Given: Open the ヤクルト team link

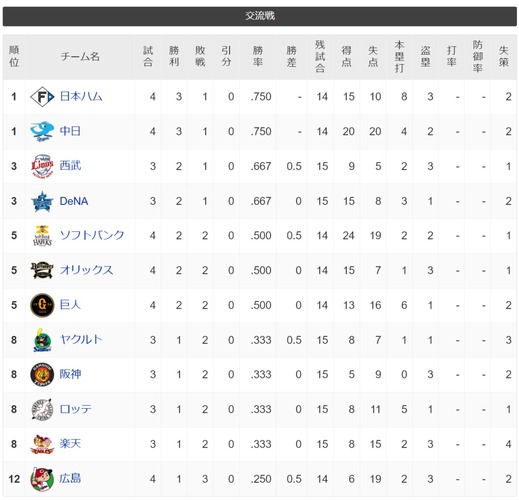Looking at the screenshot, I should tap(81, 340).
